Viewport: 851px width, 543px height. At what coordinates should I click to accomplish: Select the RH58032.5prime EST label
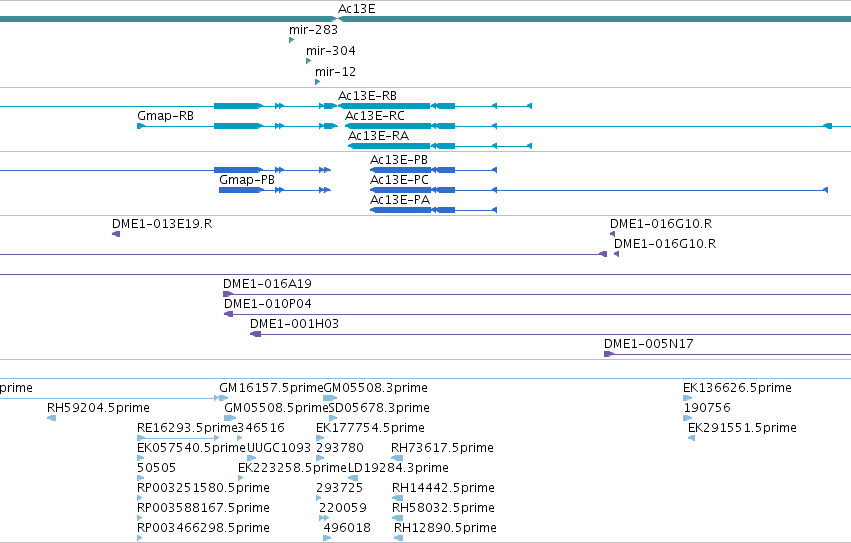tap(443, 509)
